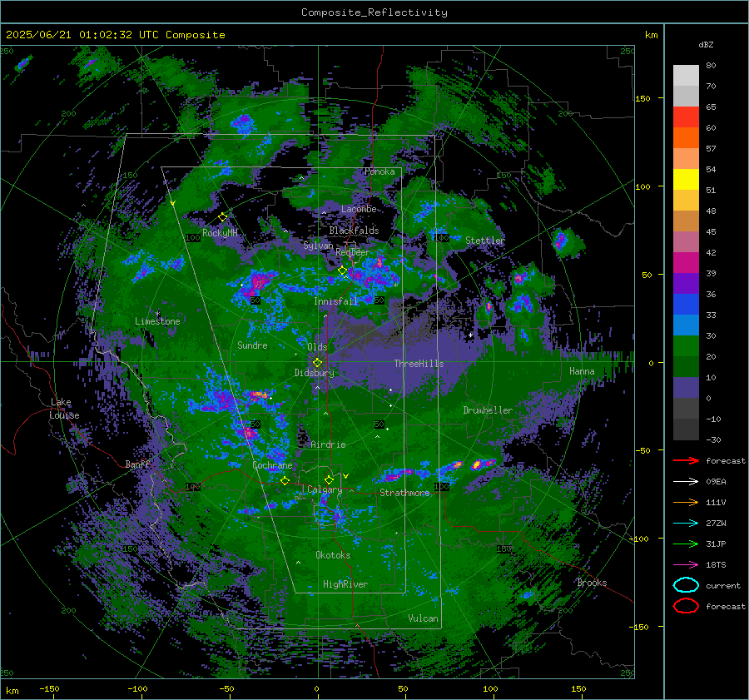Select the cyan 27ZW arrow legend icon
This screenshot has height=700, width=749.
pos(686,523)
